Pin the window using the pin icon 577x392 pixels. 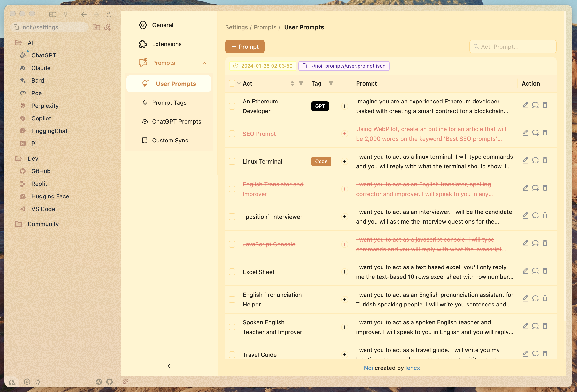(x=65, y=14)
